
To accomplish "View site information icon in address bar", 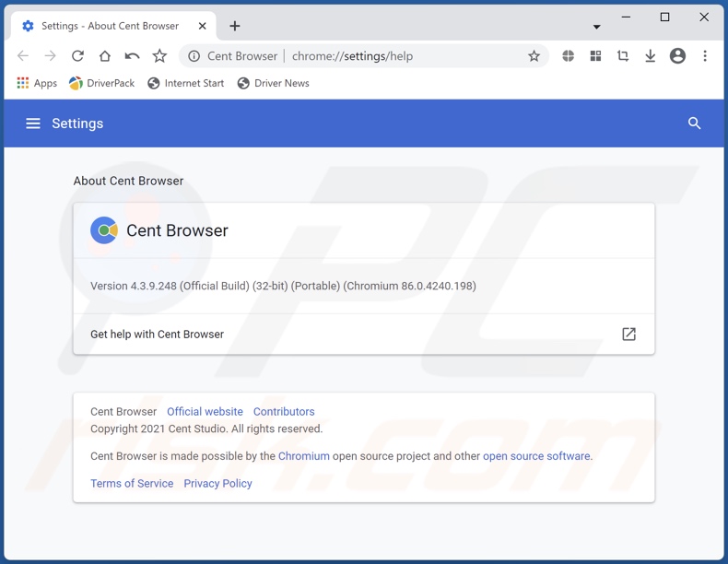I will coord(194,56).
